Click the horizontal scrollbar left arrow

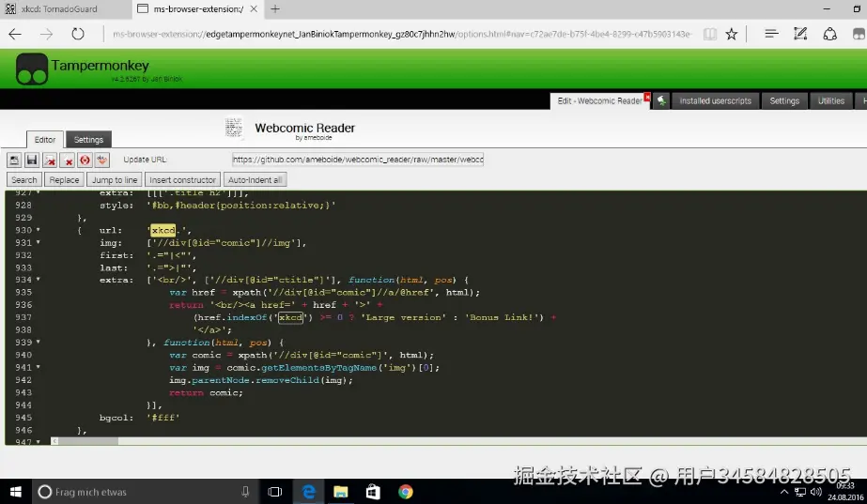54,441
